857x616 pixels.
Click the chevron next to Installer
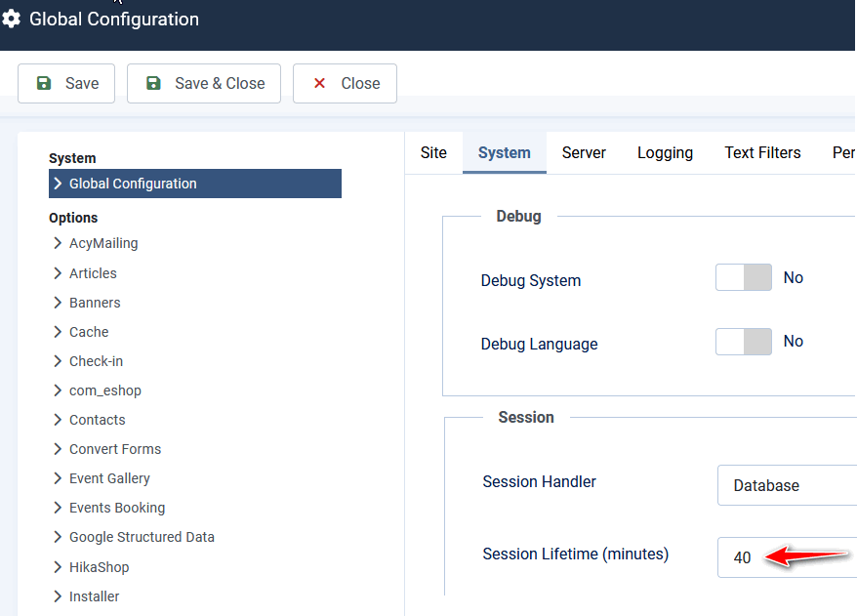tap(58, 595)
